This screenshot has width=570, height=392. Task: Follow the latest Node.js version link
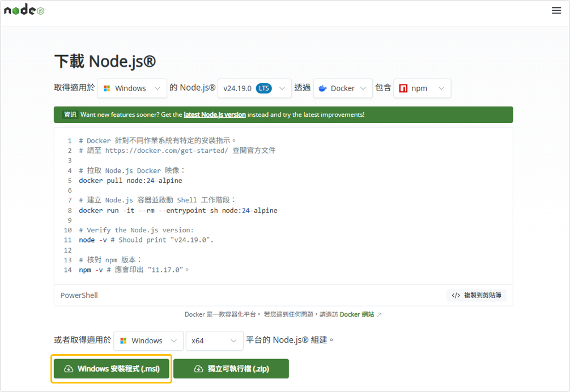[215, 114]
